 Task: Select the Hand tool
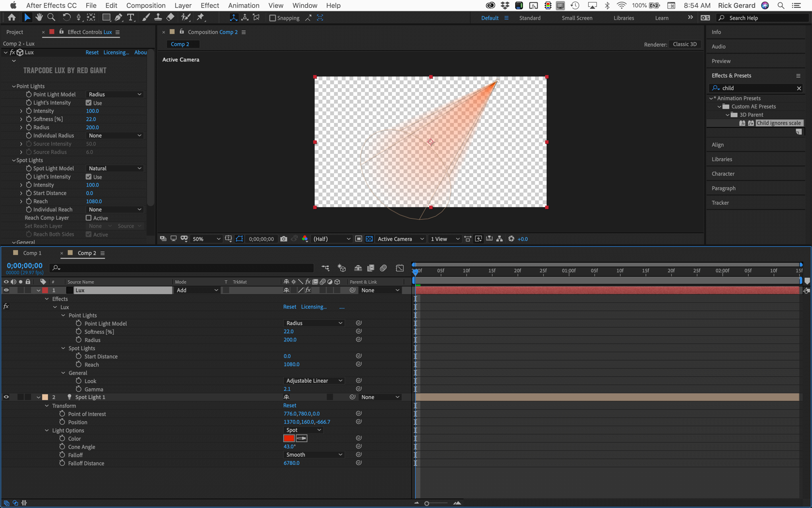point(39,17)
